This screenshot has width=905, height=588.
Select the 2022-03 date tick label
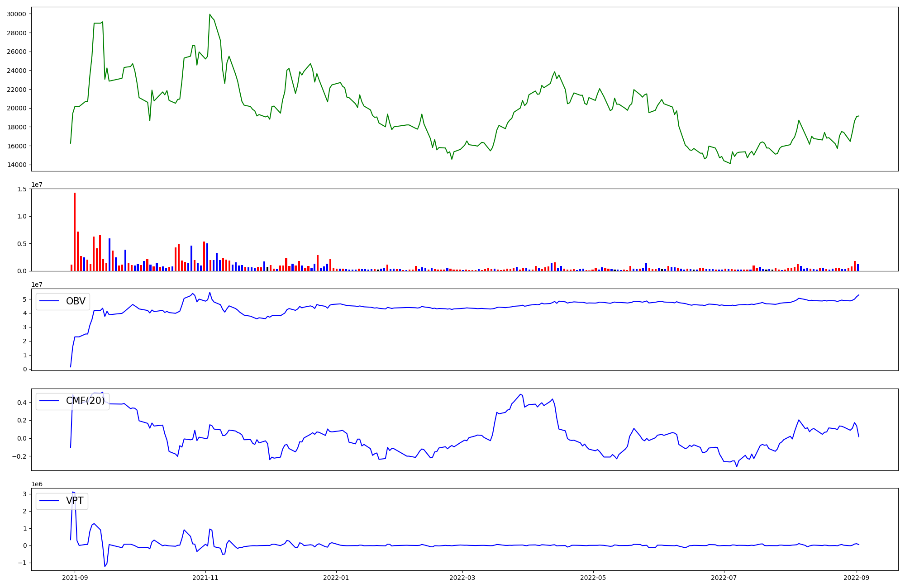coord(462,577)
